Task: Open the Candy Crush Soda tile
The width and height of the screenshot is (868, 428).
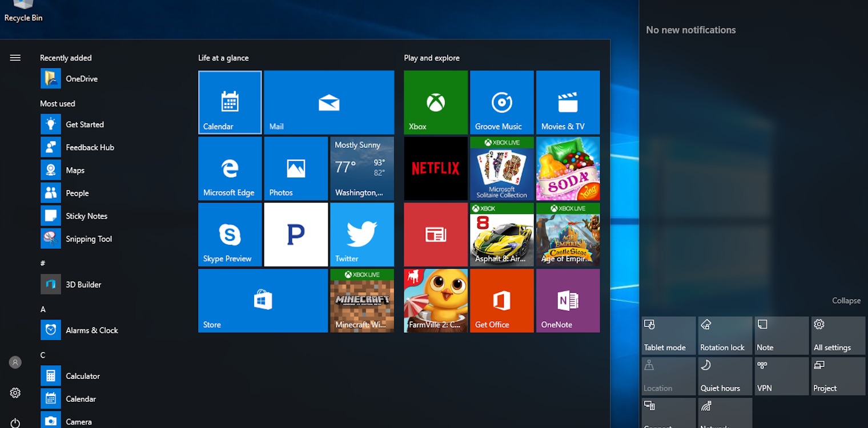Action: (x=568, y=168)
